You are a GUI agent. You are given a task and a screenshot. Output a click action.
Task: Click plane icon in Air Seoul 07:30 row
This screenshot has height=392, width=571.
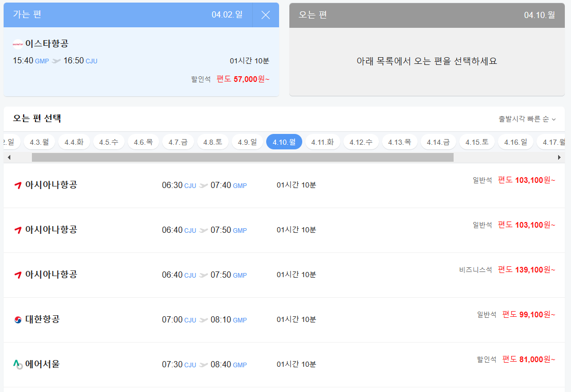(203, 365)
